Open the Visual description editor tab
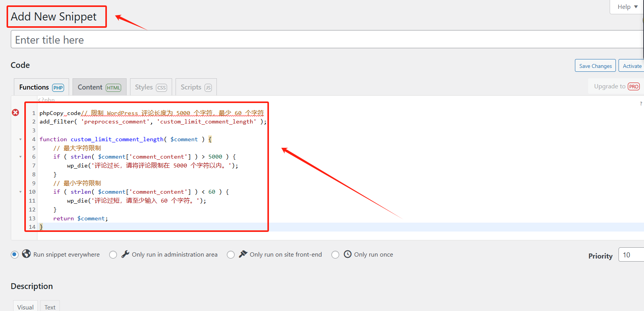 tap(25, 306)
